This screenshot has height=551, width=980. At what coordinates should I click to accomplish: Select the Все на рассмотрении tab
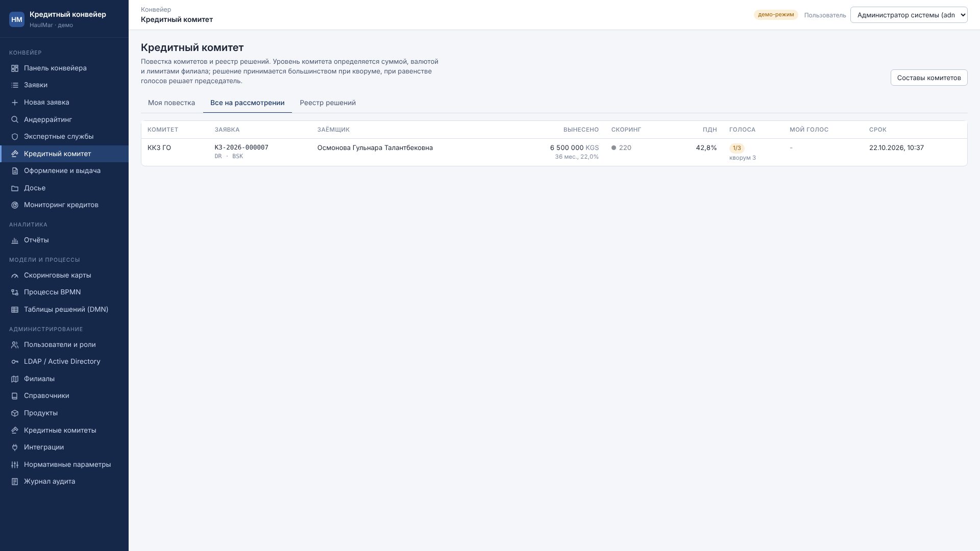(x=248, y=103)
